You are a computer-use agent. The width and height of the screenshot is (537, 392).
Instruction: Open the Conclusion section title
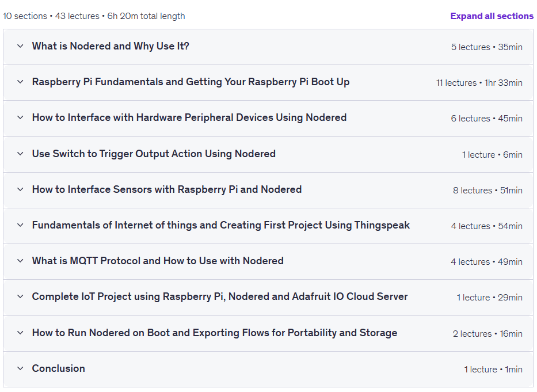58,368
